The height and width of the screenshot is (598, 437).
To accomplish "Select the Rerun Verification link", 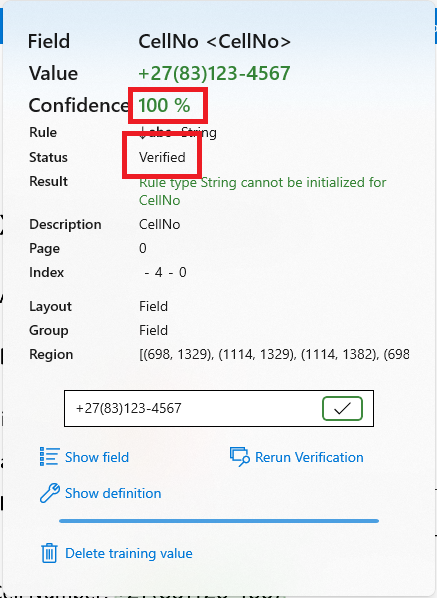I will pos(309,457).
